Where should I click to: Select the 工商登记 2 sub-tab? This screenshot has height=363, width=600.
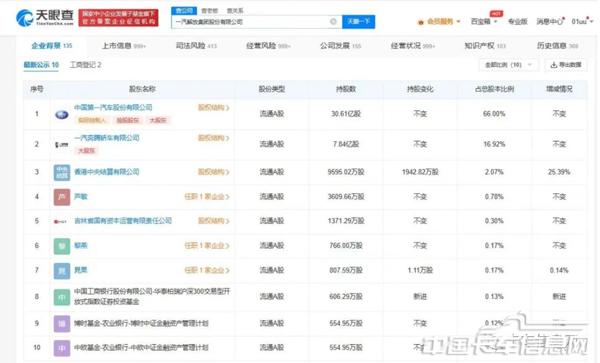point(85,65)
